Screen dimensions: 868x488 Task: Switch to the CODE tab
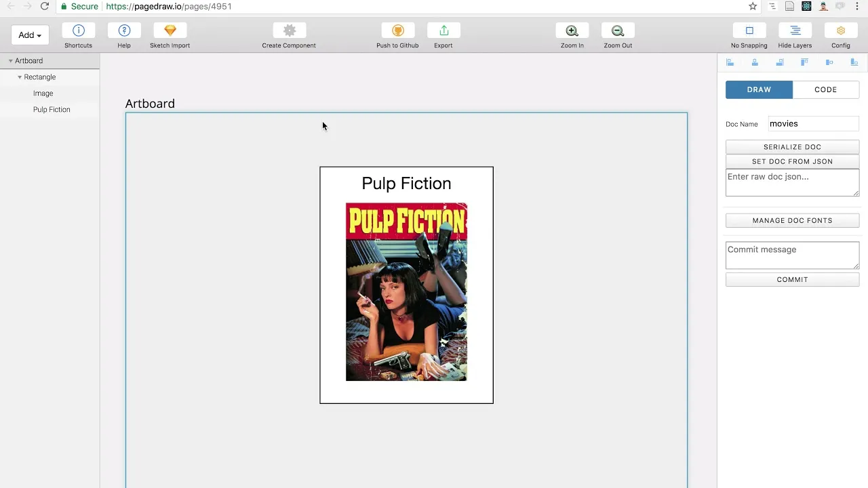click(x=826, y=89)
